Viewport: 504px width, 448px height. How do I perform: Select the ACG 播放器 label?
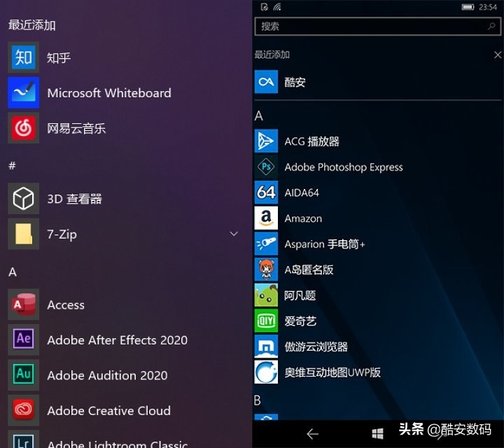(311, 141)
